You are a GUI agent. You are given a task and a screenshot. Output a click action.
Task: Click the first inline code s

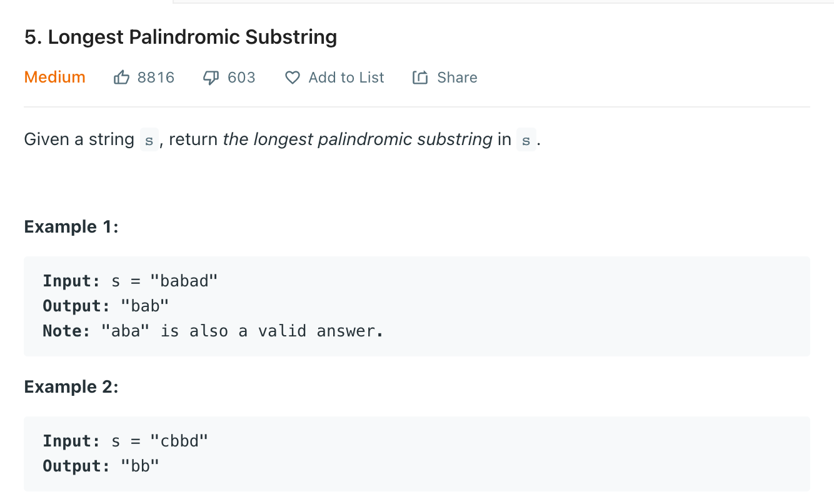(149, 139)
